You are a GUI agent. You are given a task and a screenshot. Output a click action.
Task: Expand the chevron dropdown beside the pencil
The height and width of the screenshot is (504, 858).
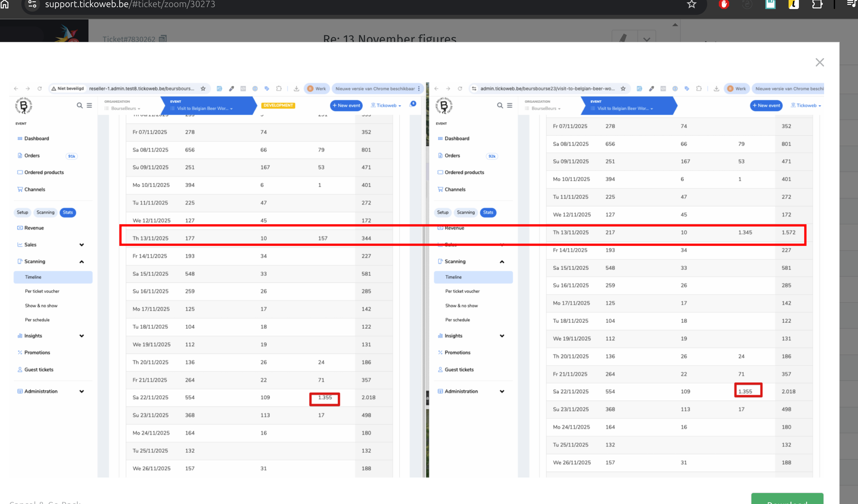646,39
